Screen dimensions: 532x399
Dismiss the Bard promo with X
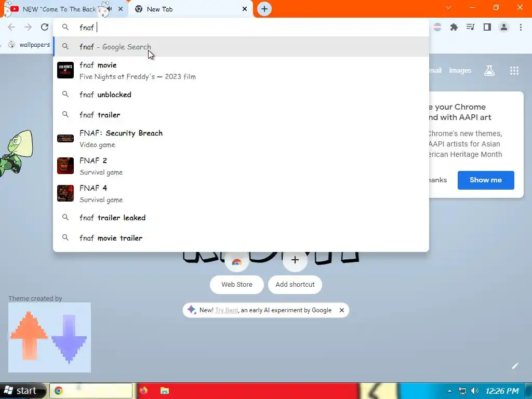[x=342, y=310]
